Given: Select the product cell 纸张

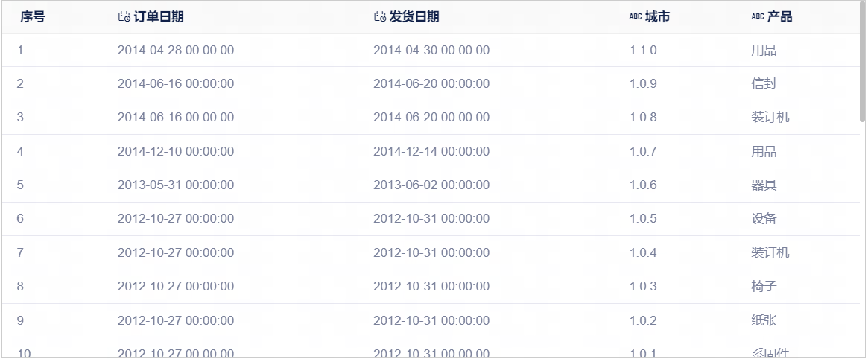Looking at the screenshot, I should point(764,321).
